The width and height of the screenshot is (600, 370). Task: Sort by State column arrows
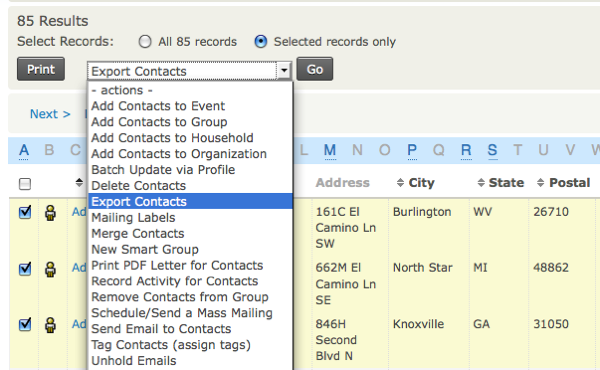pos(481,183)
